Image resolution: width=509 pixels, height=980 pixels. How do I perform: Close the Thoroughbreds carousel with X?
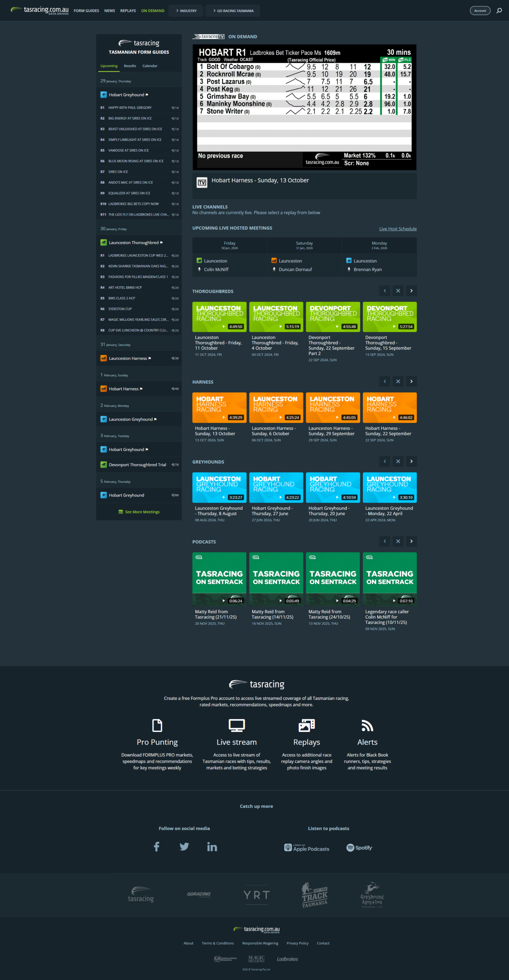(398, 291)
